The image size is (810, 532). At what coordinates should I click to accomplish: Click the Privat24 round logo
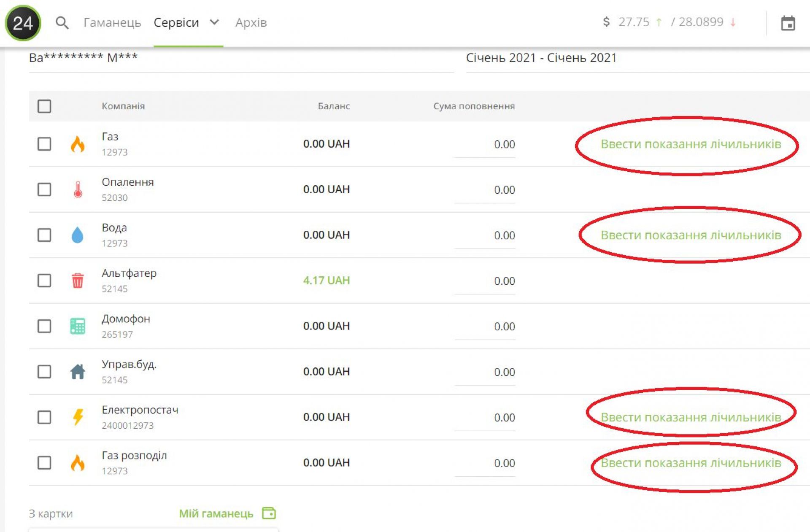coord(23,23)
